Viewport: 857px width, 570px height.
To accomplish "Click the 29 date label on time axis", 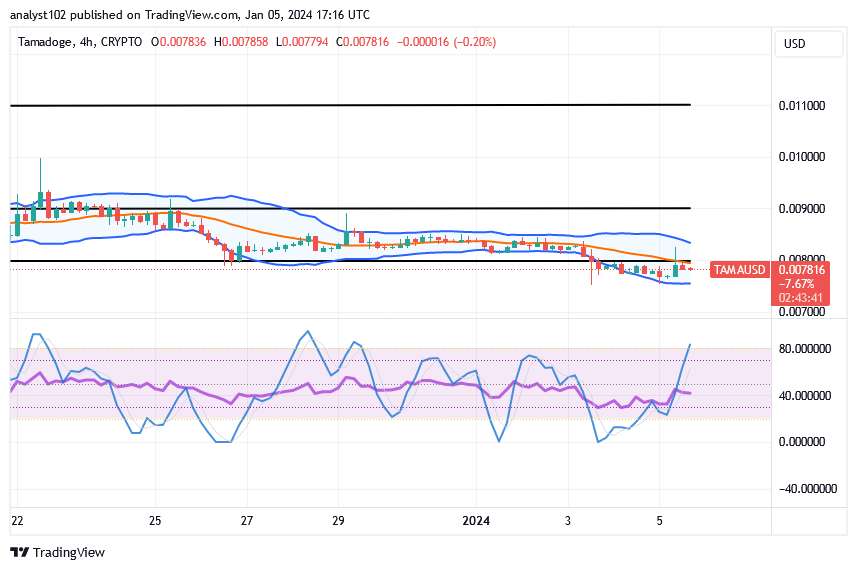I will click(338, 521).
